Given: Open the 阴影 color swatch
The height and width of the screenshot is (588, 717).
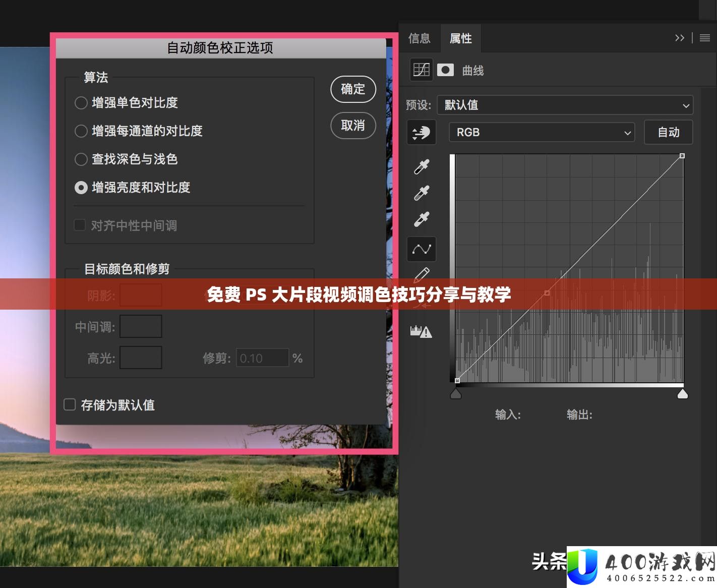Looking at the screenshot, I should tap(141, 295).
